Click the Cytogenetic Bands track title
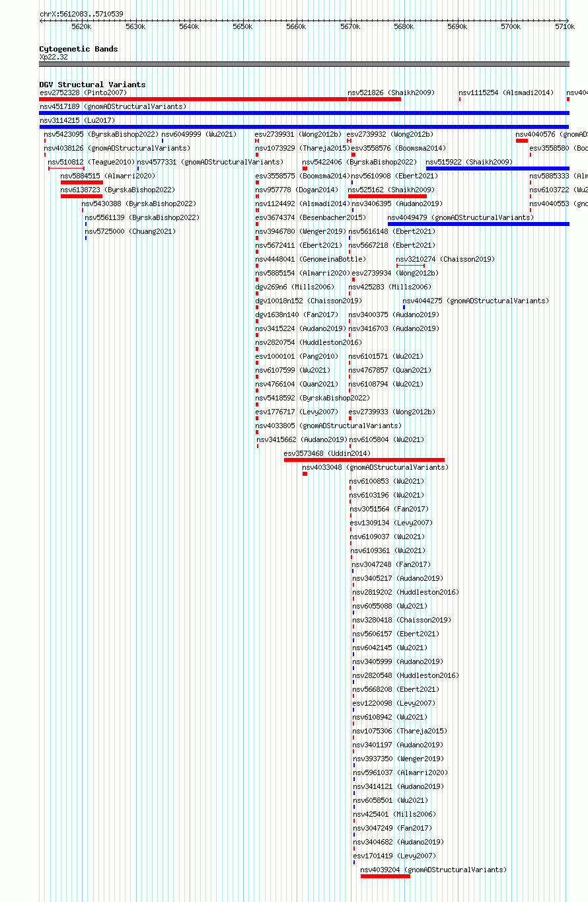 79,49
